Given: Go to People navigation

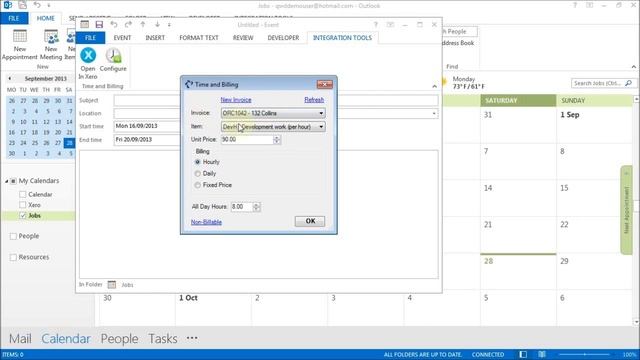Looking at the screenshot, I should [x=119, y=338].
